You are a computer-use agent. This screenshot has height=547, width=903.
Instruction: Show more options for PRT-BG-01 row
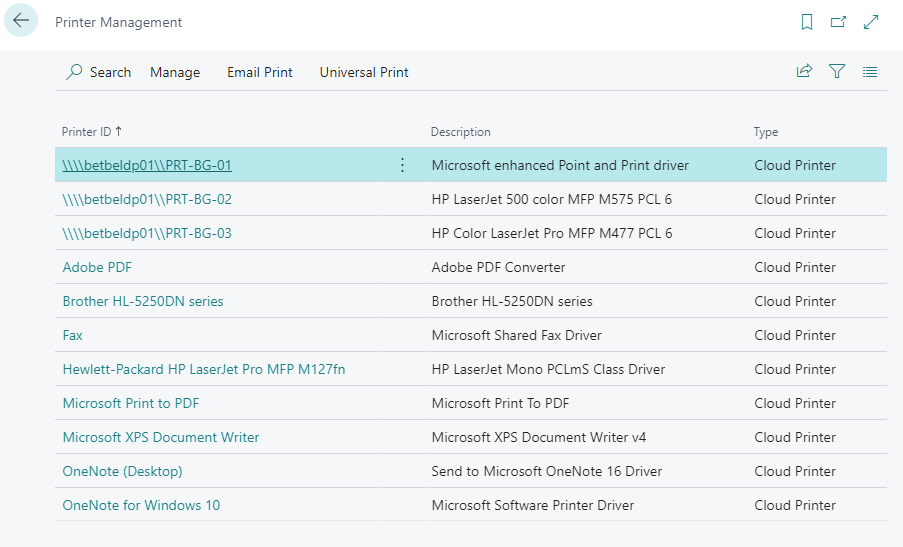403,165
